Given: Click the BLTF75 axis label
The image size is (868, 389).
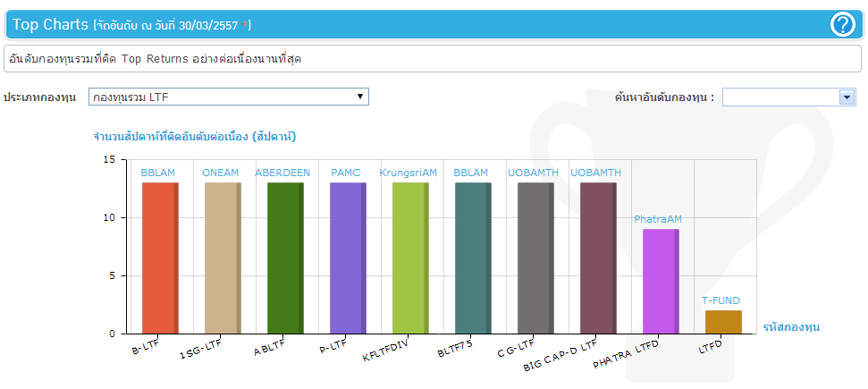Looking at the screenshot, I should pos(454,349).
